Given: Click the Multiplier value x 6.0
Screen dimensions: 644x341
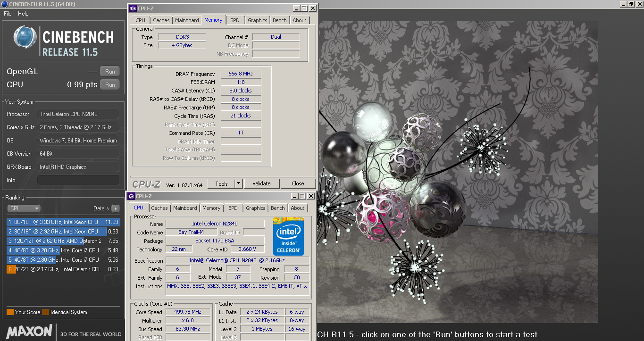Looking at the screenshot, I should pos(187,321).
